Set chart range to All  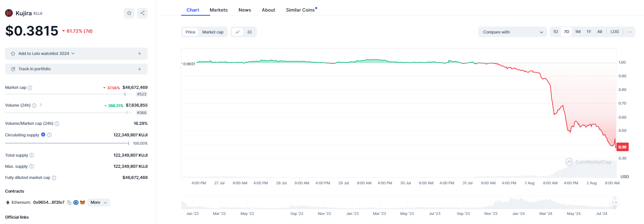coord(600,32)
